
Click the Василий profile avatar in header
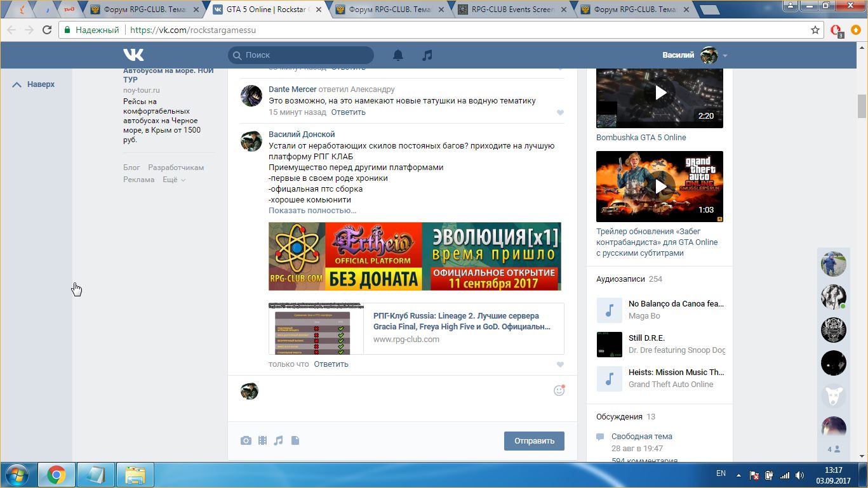point(709,55)
